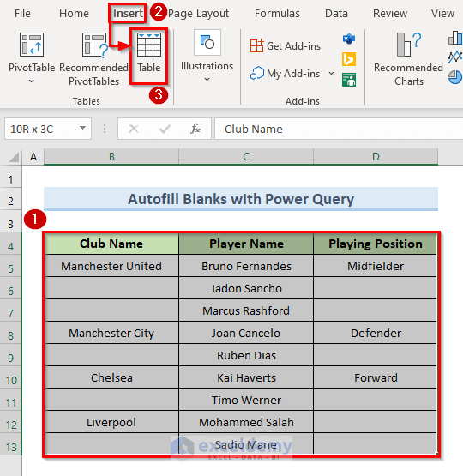Screen dimensions: 463x476
Task: Select the Sadio Mane cell
Action: pos(246,444)
